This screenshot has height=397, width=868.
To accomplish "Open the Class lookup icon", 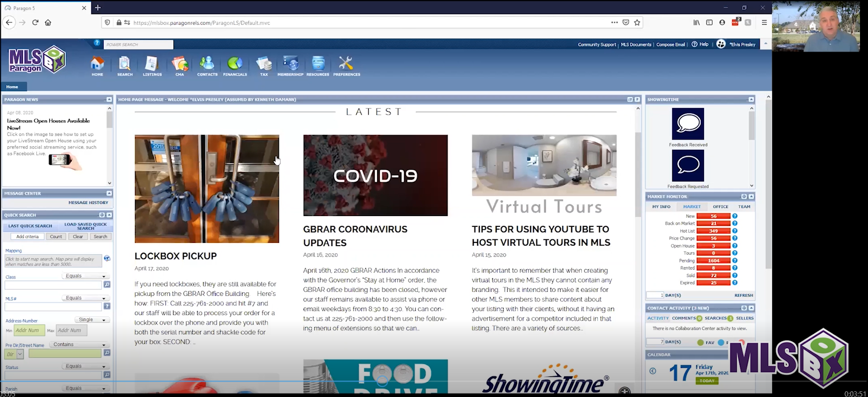I will coord(107,285).
